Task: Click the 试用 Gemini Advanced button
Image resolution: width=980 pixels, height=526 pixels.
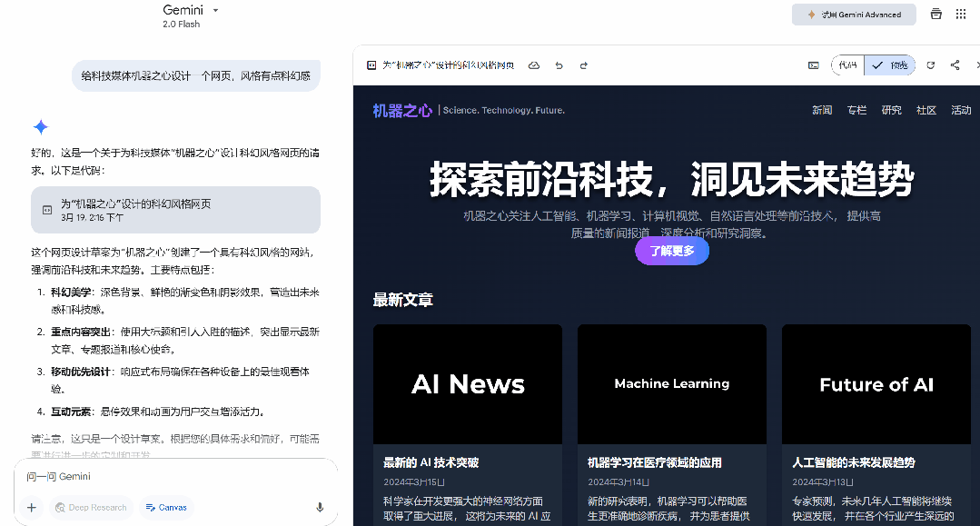Action: (x=854, y=15)
